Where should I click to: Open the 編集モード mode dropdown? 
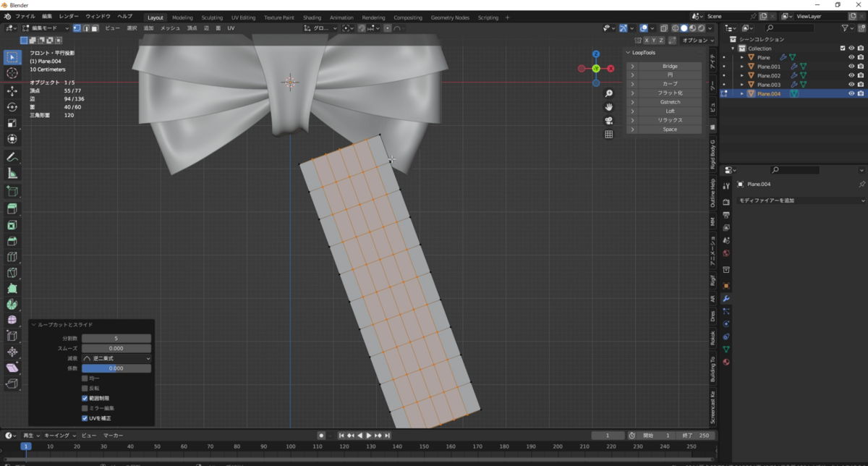(45, 28)
